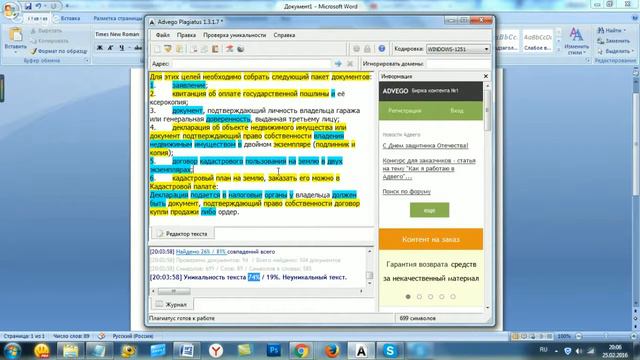Click the Вход button in Advego panel
The height and width of the screenshot is (360, 640).
pos(456,111)
